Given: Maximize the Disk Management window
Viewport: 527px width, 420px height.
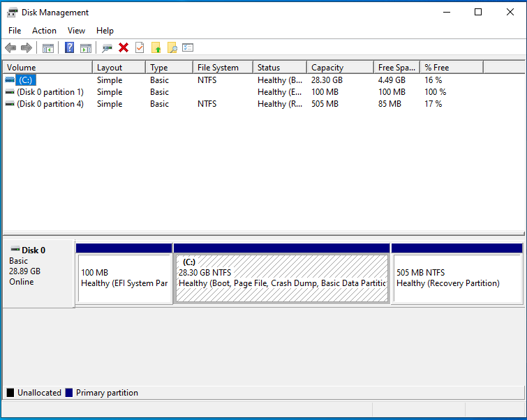Looking at the screenshot, I should [478, 13].
